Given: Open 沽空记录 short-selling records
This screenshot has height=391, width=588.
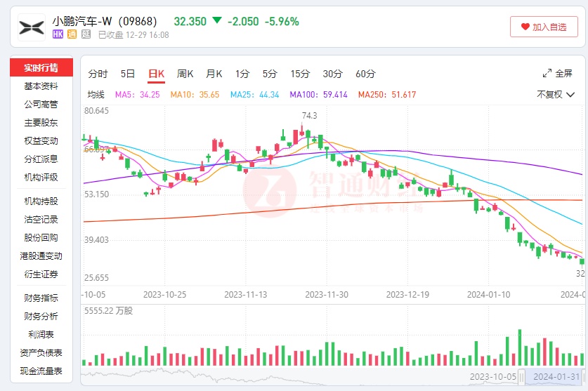Looking at the screenshot, I should click(41, 219).
